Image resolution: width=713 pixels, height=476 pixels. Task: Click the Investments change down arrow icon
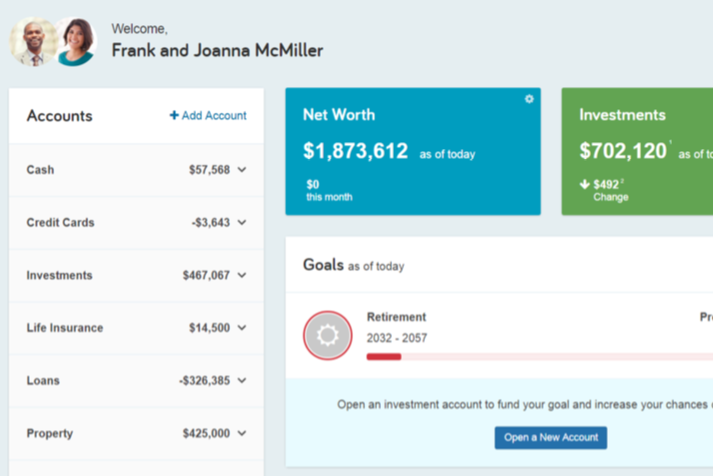pos(584,184)
